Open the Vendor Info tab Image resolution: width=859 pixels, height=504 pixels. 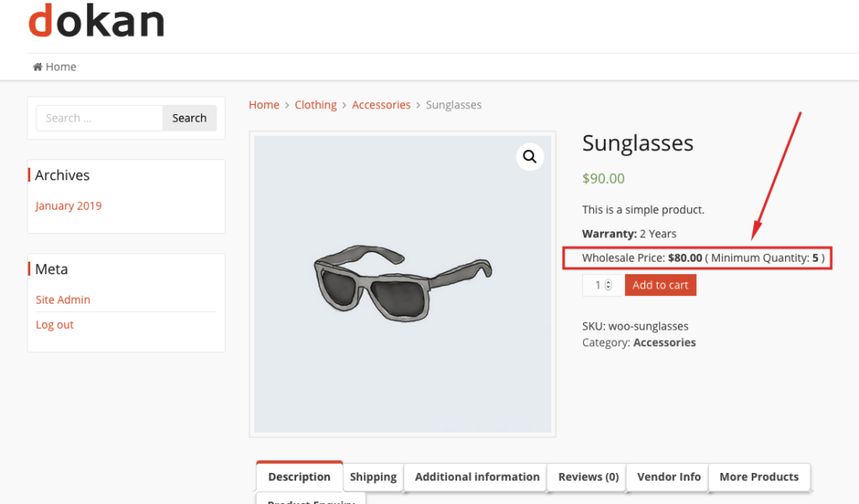pos(669,476)
